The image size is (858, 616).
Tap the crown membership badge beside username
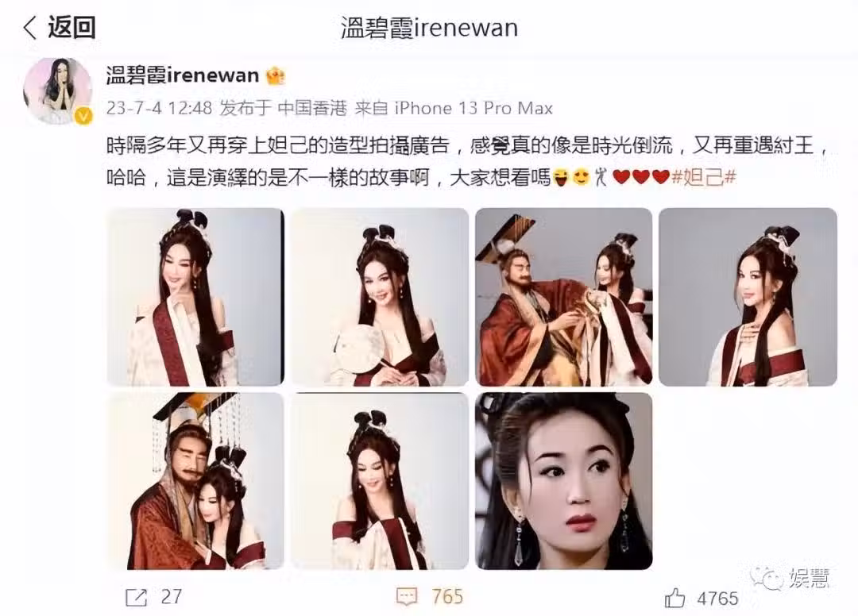[x=275, y=75]
